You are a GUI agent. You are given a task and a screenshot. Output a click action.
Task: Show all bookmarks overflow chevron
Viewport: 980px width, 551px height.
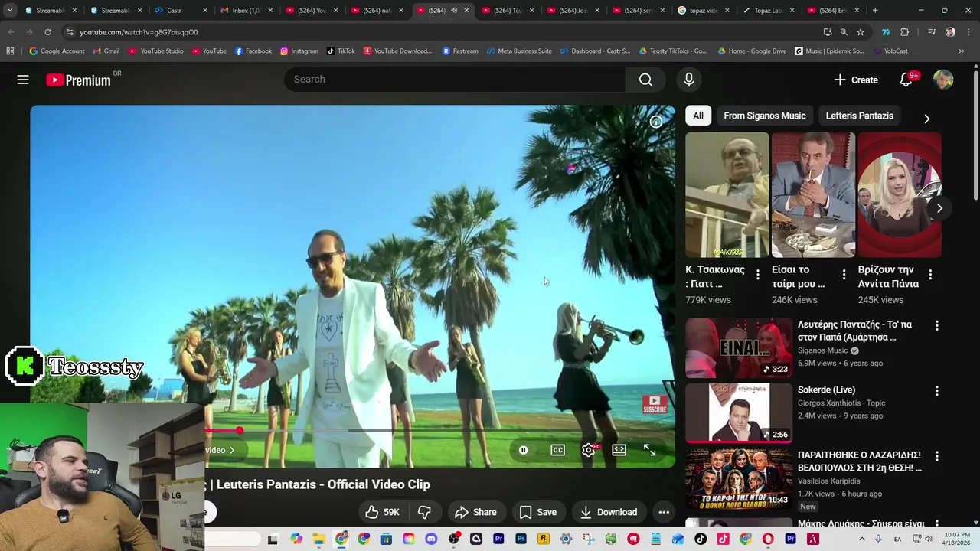tap(961, 51)
